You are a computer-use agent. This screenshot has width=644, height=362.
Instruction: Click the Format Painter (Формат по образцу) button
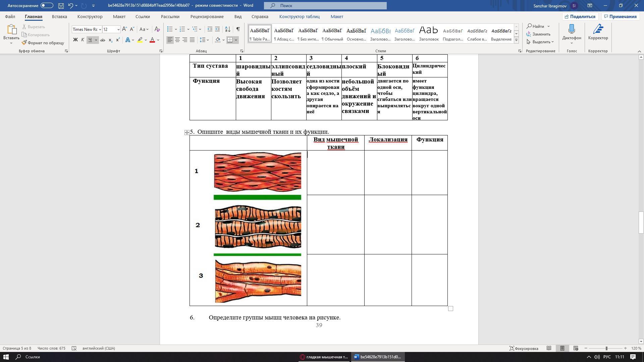coord(43,43)
